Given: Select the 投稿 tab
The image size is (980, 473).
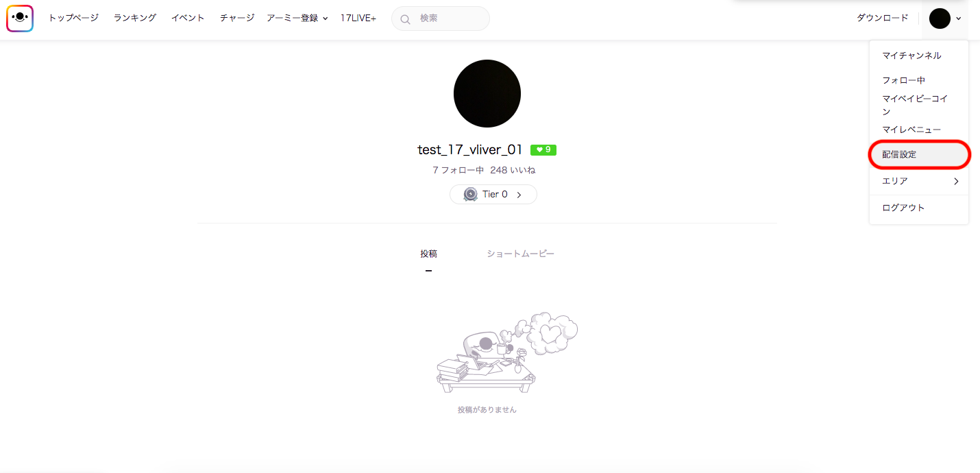Looking at the screenshot, I should click(429, 254).
